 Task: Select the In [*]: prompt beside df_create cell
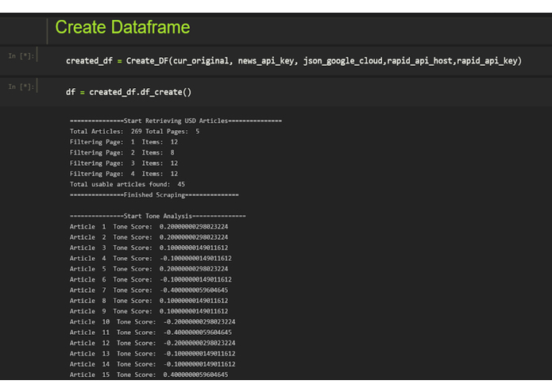[21, 86]
